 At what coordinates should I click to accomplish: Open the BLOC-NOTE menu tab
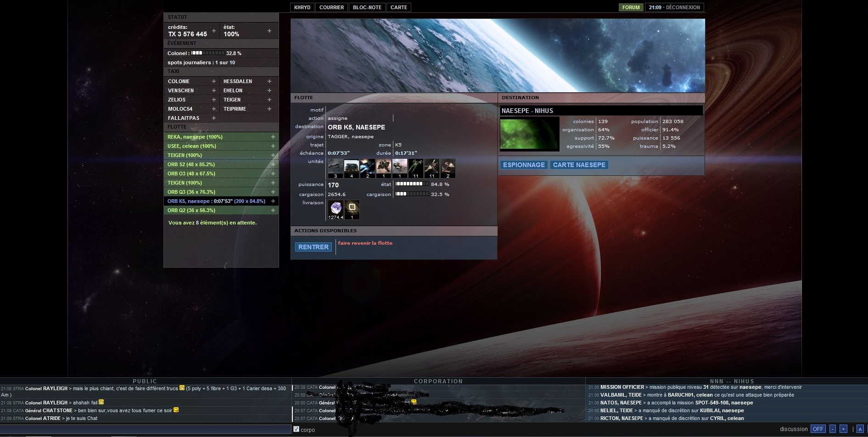pos(367,7)
